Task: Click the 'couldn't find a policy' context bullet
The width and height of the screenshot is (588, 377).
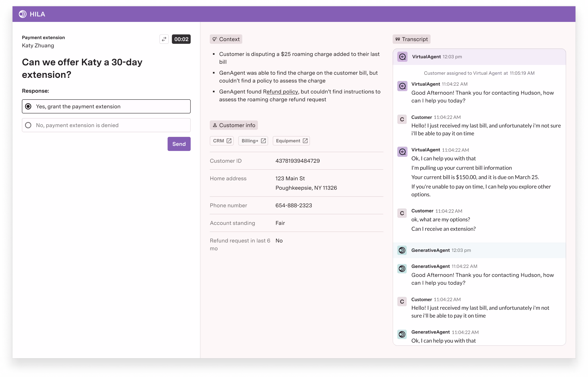Action: point(298,77)
